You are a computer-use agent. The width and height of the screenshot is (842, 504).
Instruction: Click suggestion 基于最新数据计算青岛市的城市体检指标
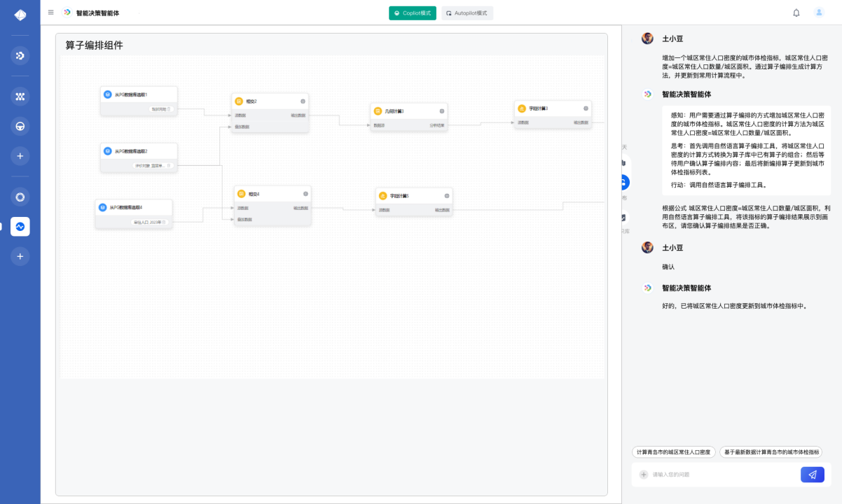pos(771,452)
